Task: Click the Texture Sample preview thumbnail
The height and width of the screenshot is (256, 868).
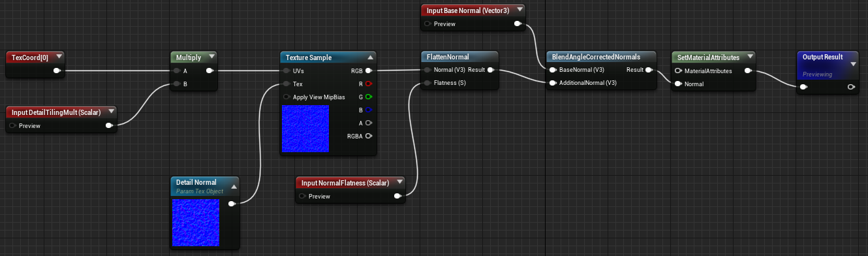Action: [x=305, y=129]
